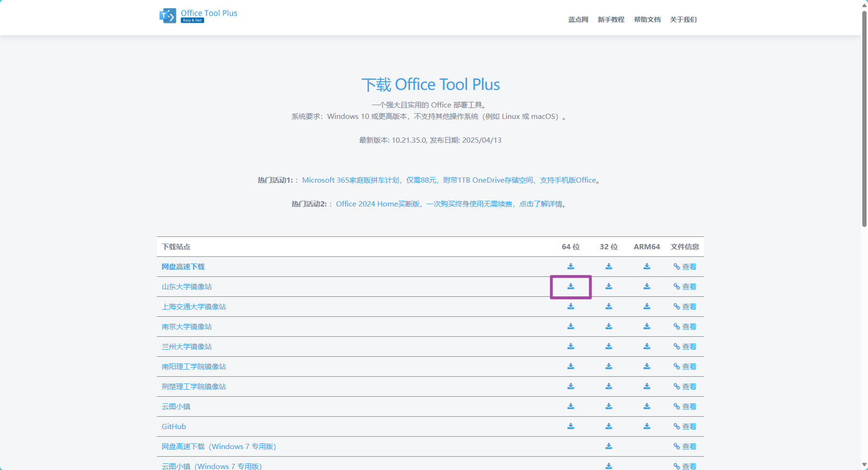Image resolution: width=868 pixels, height=470 pixels.
Task: Download ARM64 from 上海交通大学镜像站
Action: [x=647, y=306]
